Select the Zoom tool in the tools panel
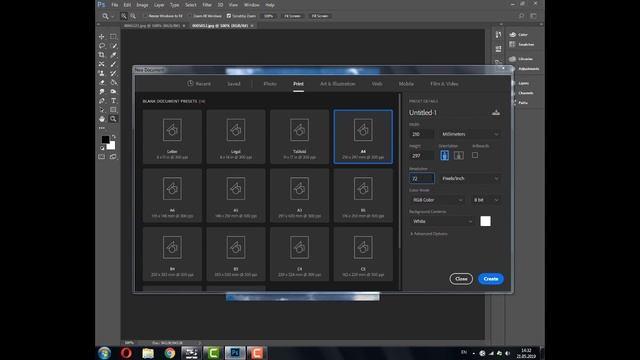 click(x=113, y=119)
